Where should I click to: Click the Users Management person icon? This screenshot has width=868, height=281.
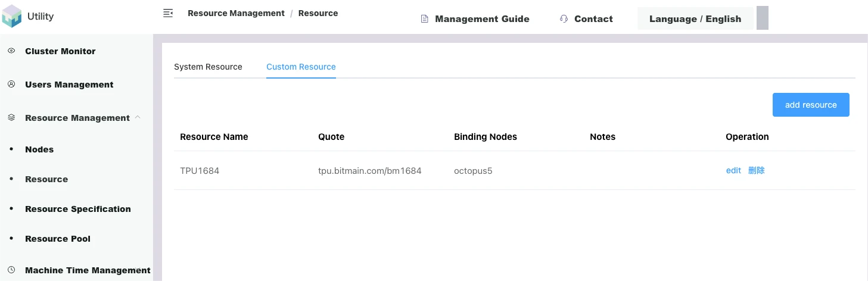[11, 85]
